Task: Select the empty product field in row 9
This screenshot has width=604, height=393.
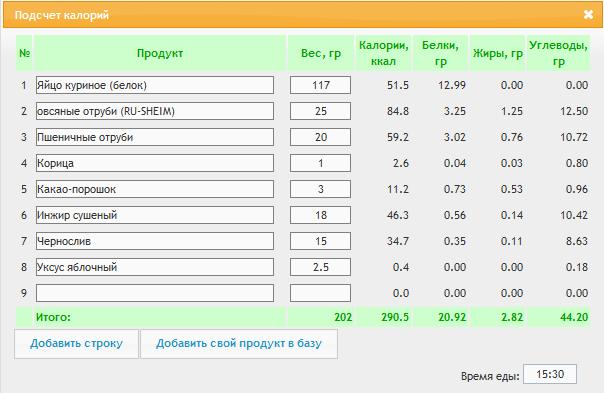Action: [x=155, y=293]
